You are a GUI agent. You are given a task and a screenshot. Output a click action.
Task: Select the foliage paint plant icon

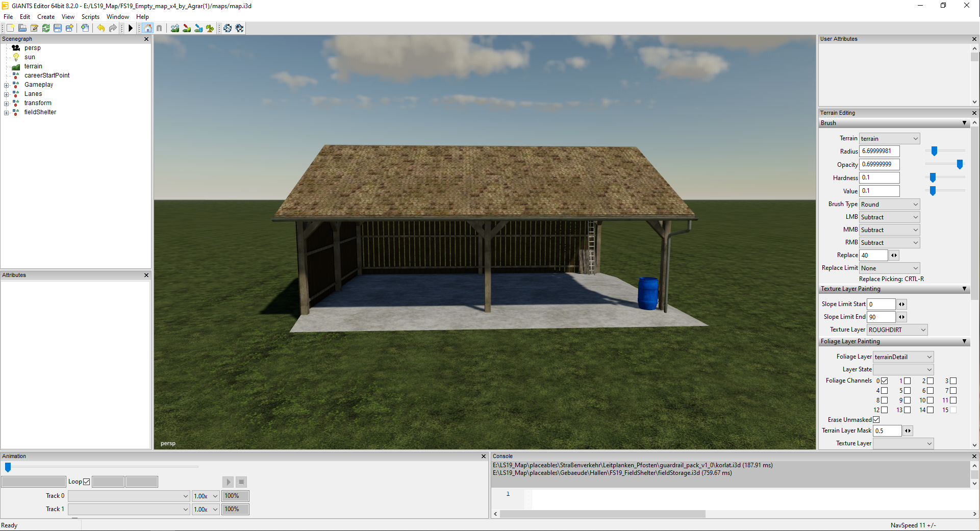(x=210, y=28)
